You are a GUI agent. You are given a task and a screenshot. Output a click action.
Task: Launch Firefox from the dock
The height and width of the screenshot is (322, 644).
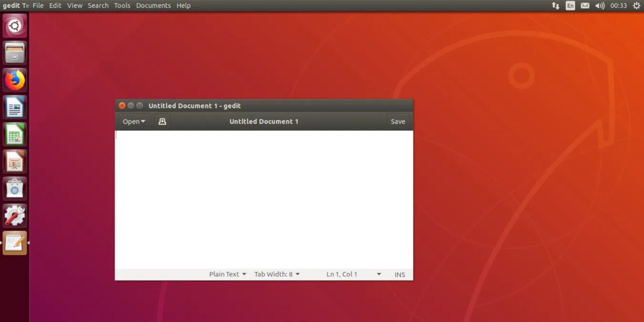pos(14,80)
